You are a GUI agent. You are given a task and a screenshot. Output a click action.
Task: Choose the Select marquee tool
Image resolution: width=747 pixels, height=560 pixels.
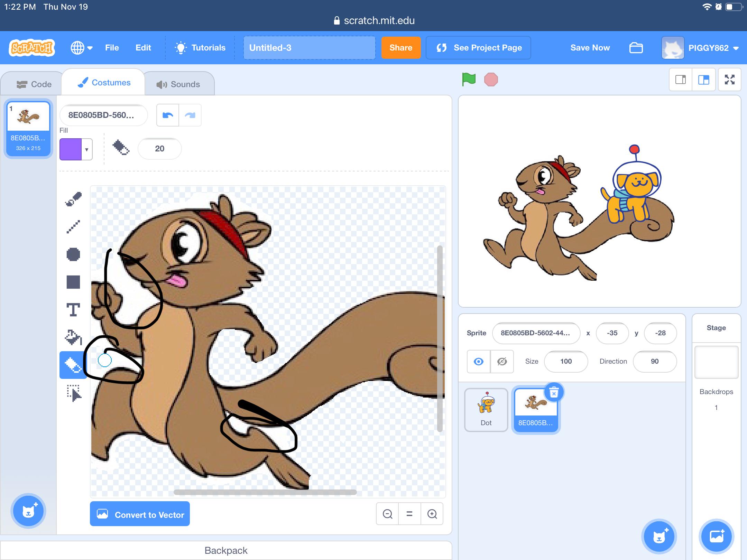73,393
